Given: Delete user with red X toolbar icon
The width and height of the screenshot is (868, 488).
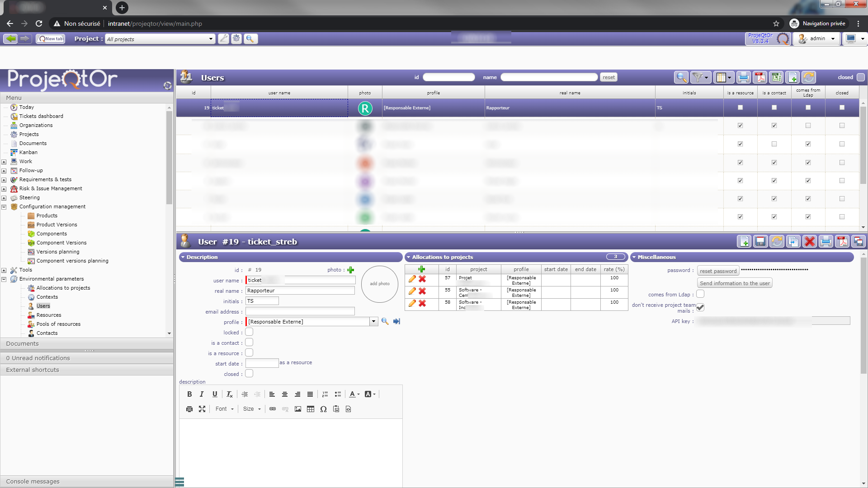Looking at the screenshot, I should pos(809,242).
